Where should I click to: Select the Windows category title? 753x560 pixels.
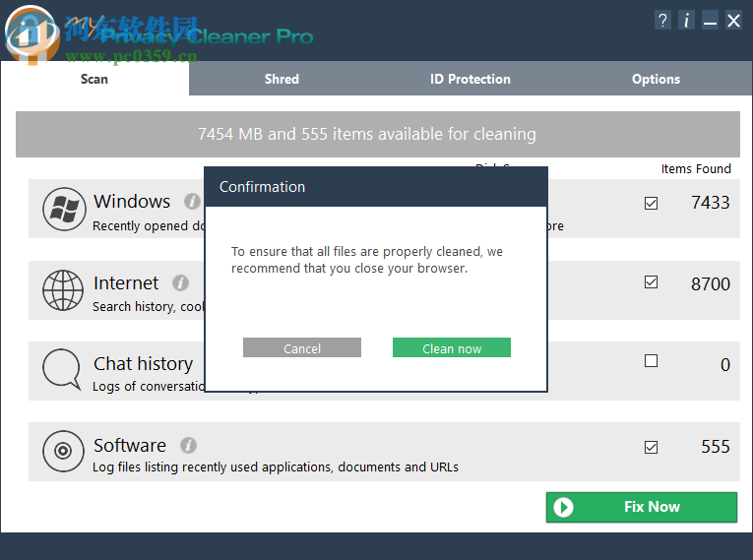coord(132,201)
